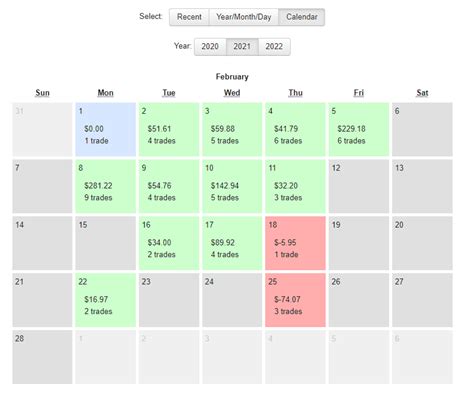Choose year 2021

[242, 47]
